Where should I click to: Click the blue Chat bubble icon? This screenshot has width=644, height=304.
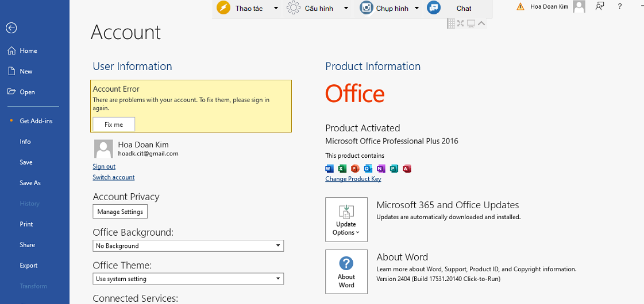coord(434,8)
